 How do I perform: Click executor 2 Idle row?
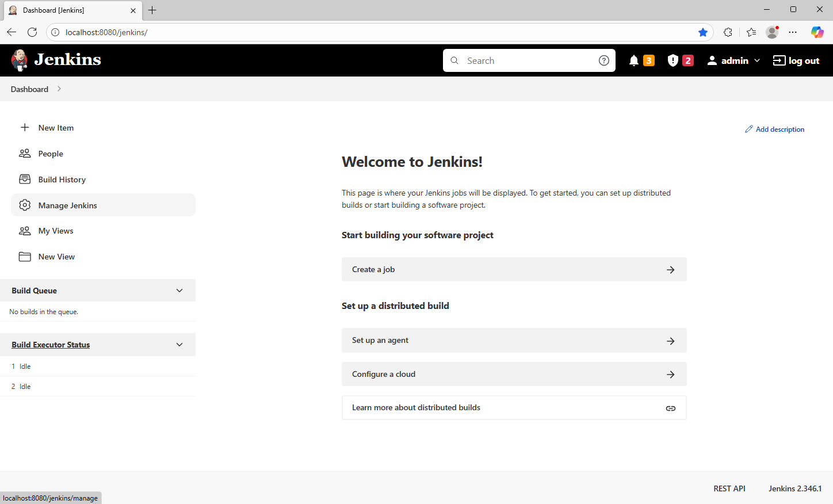pyautogui.click(x=98, y=387)
